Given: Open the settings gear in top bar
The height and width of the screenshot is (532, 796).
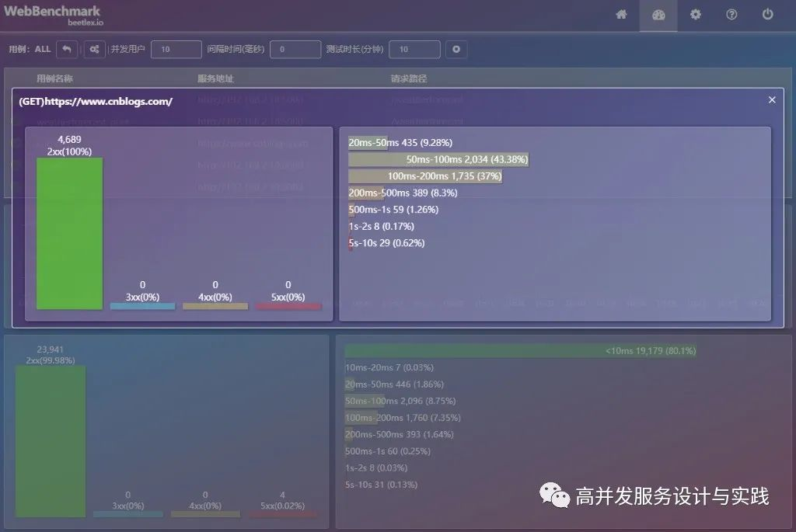Looking at the screenshot, I should pyautogui.click(x=696, y=15).
